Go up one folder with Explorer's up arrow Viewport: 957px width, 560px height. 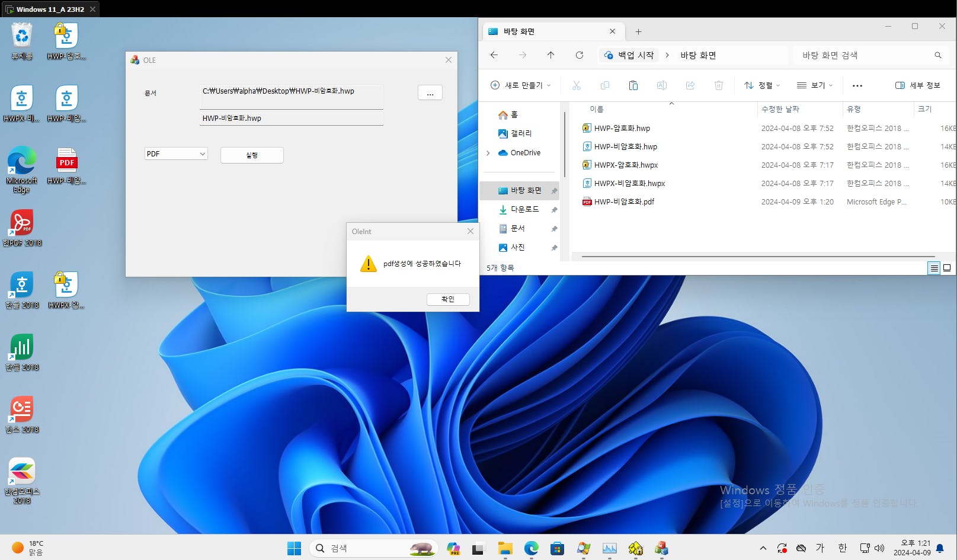551,55
